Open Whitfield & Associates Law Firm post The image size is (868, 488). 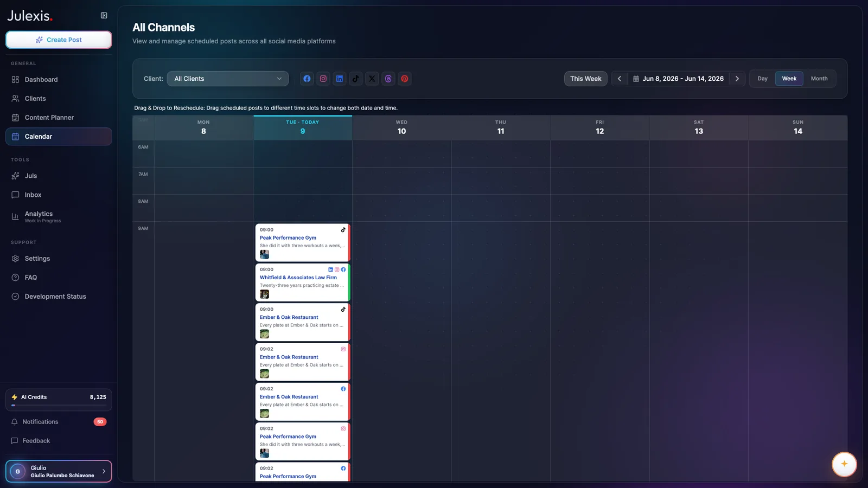[x=303, y=282]
